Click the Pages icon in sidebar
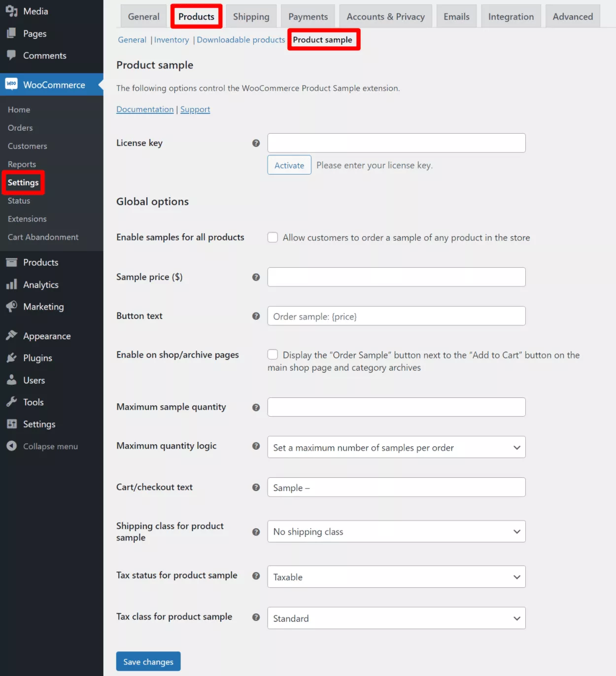616x676 pixels. point(11,34)
